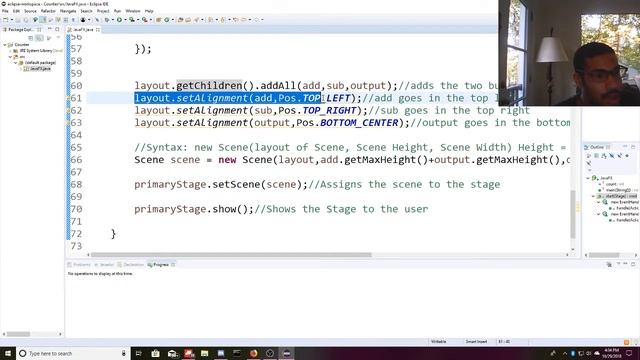This screenshot has height=360, width=640.
Task: Click the External Tools run icon
Action: (x=145, y=20)
